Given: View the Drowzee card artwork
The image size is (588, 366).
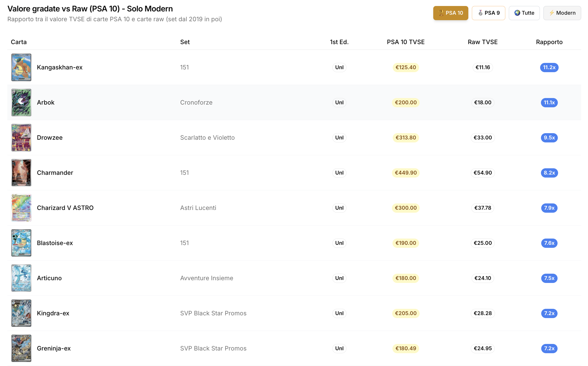Looking at the screenshot, I should [21, 138].
